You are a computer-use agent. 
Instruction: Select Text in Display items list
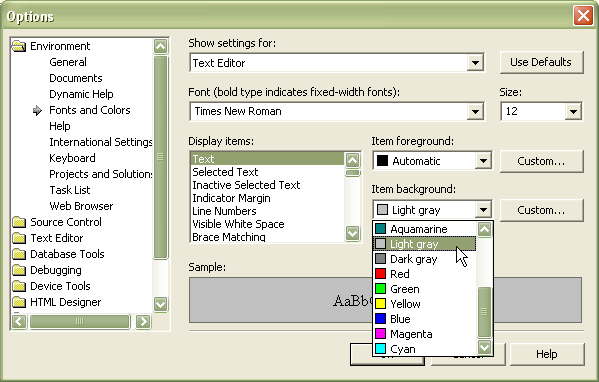click(267, 159)
